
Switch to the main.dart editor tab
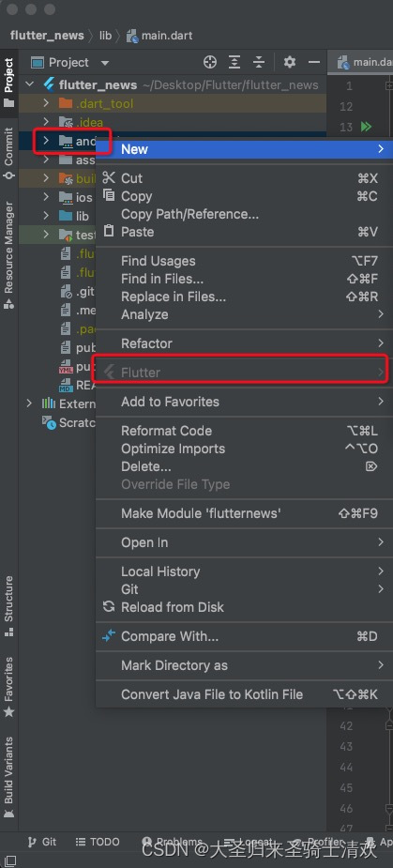pos(363,62)
